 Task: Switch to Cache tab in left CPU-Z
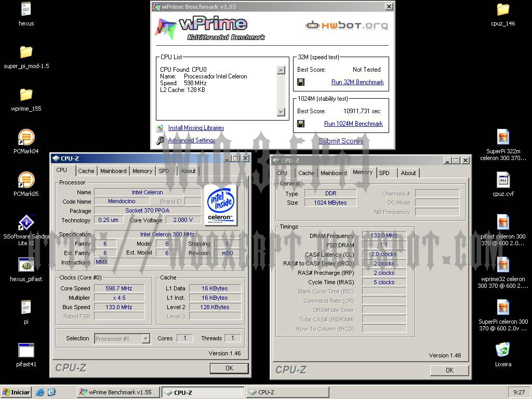click(86, 171)
